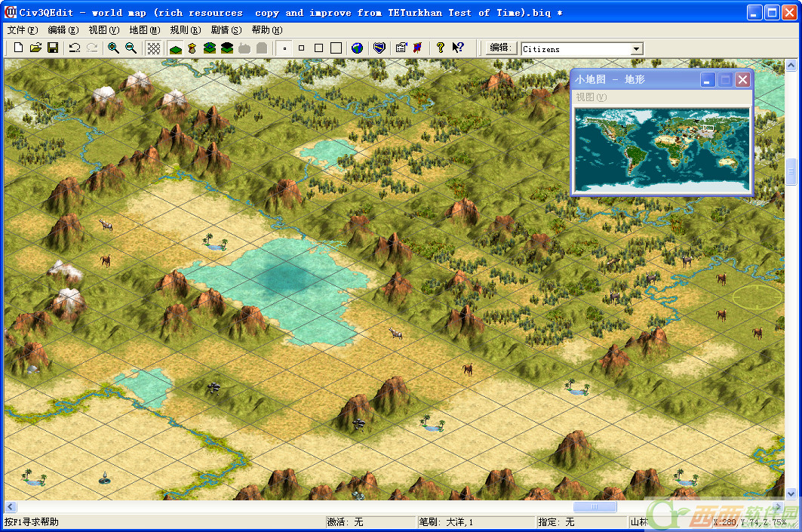Save the scenario with the floppy disk icon
Image resolution: width=802 pixels, height=532 pixels.
[53, 48]
